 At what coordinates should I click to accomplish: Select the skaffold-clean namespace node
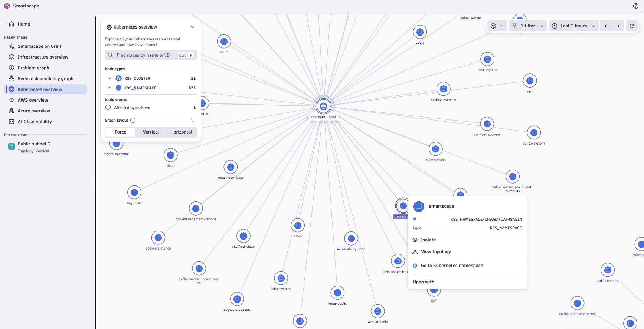point(243,236)
